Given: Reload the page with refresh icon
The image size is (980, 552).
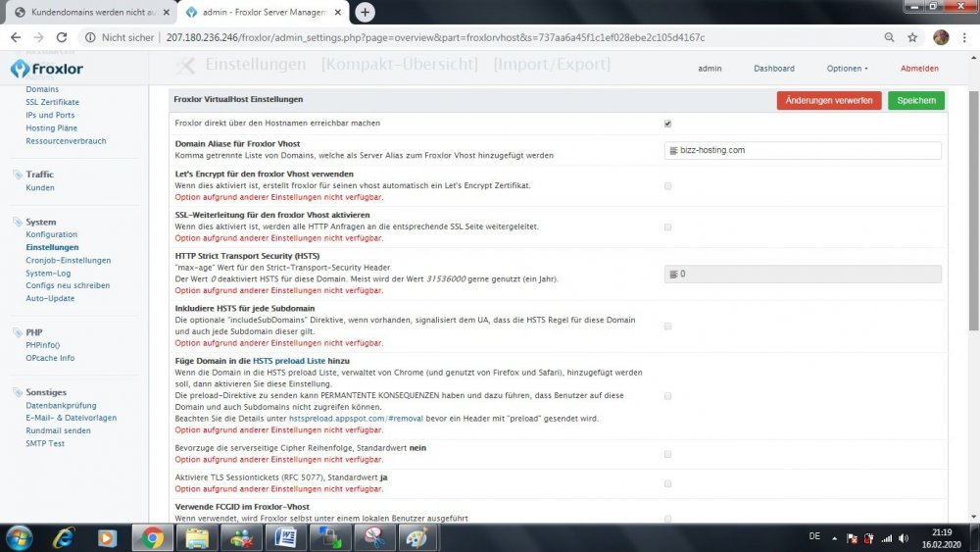Looking at the screenshot, I should (x=65, y=37).
